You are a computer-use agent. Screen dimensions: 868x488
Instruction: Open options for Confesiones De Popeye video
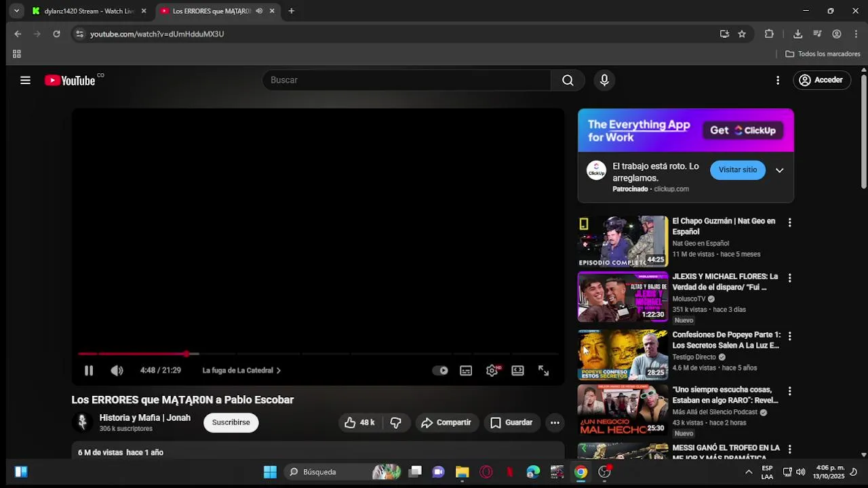(789, 336)
